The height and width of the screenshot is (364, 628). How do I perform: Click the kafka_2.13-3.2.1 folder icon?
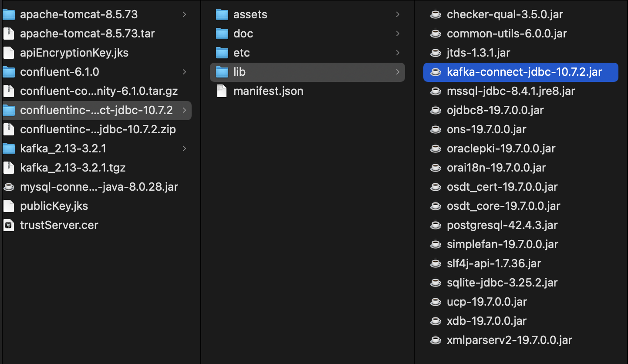(9, 148)
